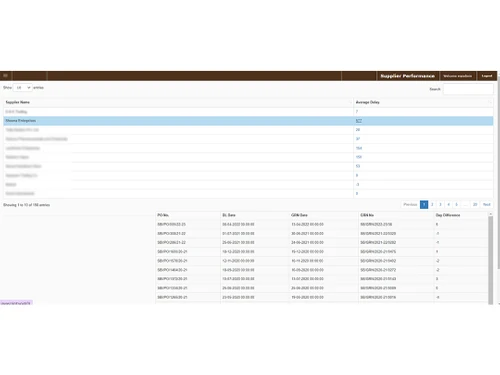Screen dimensions: 500x375
Task: Open the average delay link 154
Action: coord(359,148)
